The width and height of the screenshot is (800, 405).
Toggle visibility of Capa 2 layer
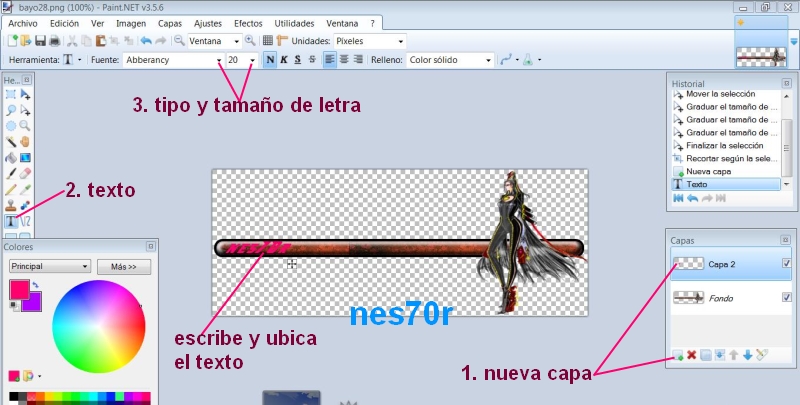point(786,263)
